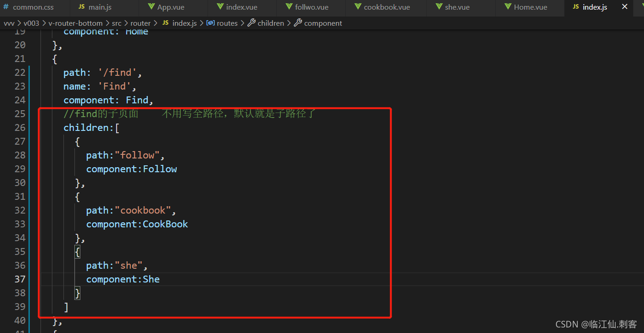
Task: Open the router breadcrumb folder
Action: [140, 23]
